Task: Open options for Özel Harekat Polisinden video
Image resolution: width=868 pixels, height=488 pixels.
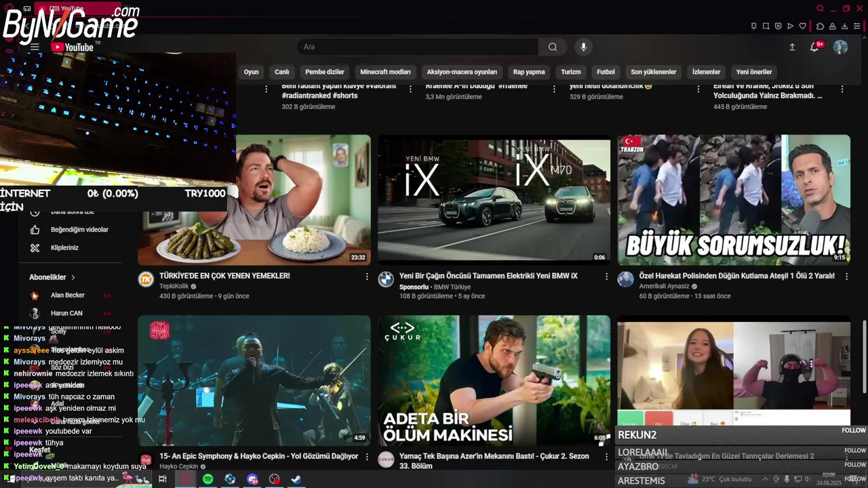Action: pos(846,277)
